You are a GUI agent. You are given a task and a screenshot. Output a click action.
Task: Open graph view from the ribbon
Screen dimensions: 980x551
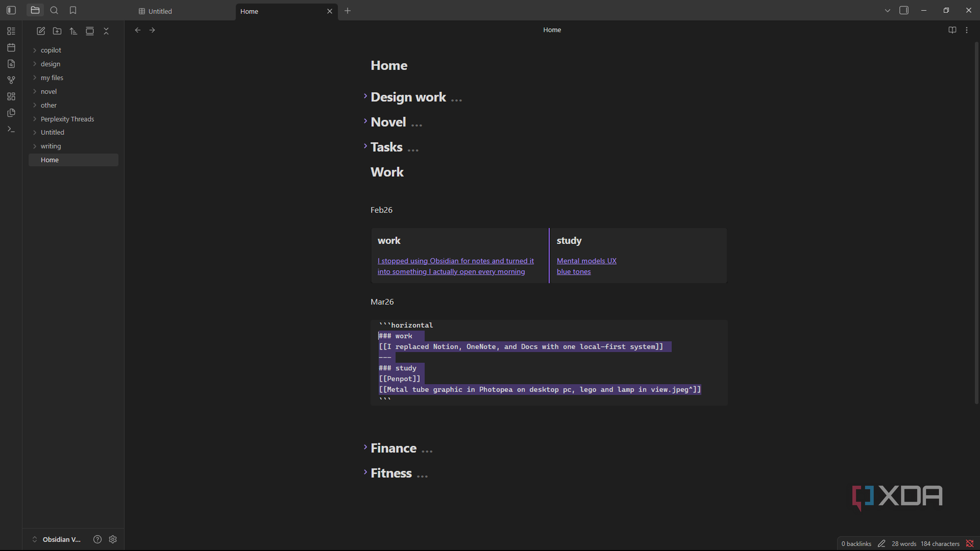click(x=11, y=80)
